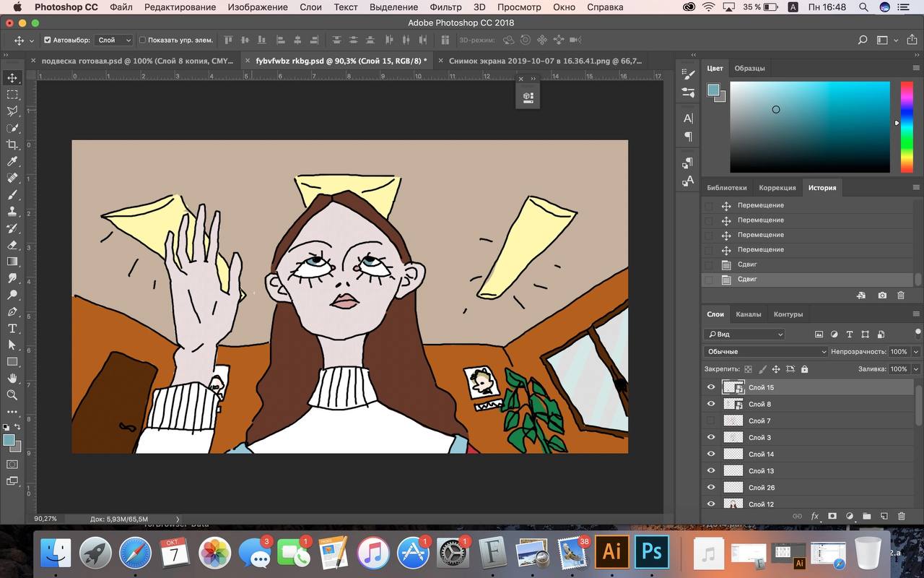Select the Horizontal Type tool
The width and height of the screenshot is (924, 578).
click(x=12, y=328)
